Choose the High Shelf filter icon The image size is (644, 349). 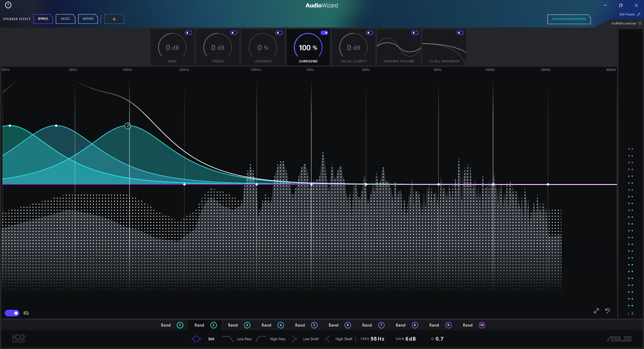click(328, 339)
